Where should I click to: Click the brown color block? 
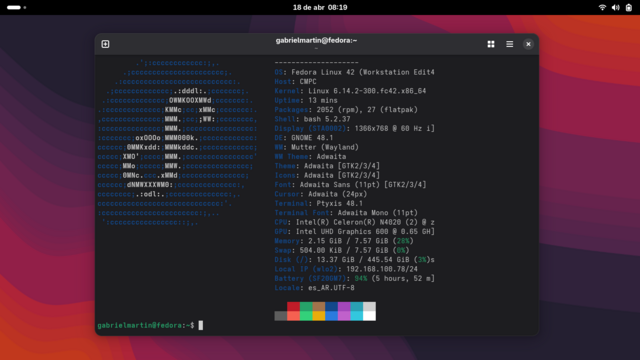tap(319, 307)
